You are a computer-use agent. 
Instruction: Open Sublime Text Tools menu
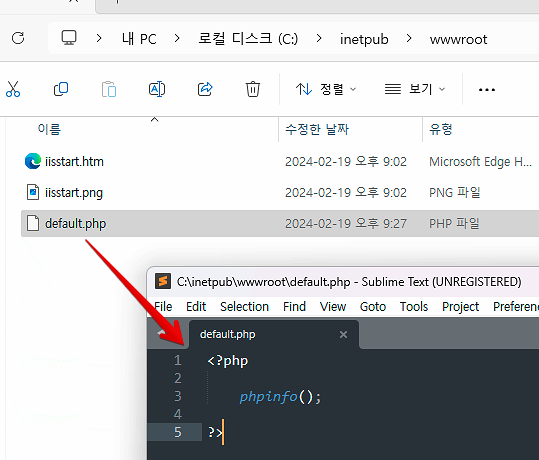click(x=414, y=306)
